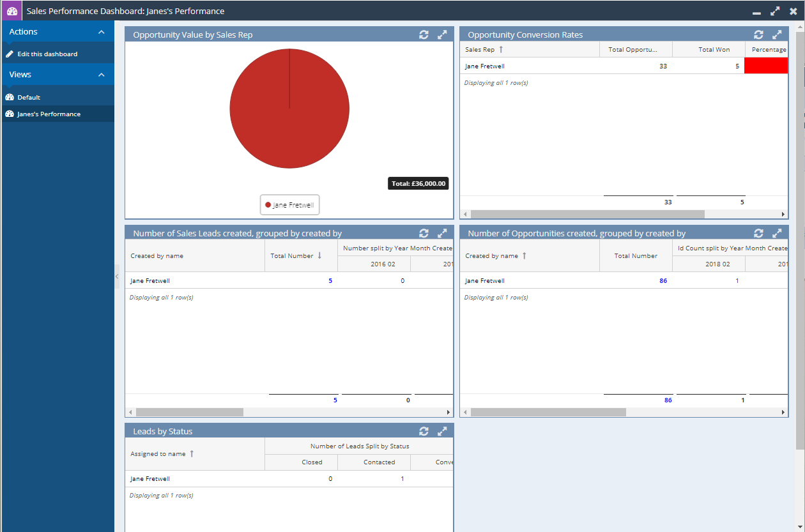Image resolution: width=805 pixels, height=532 pixels.
Task: Refresh the Number of Opportunities created panel
Action: tap(758, 233)
